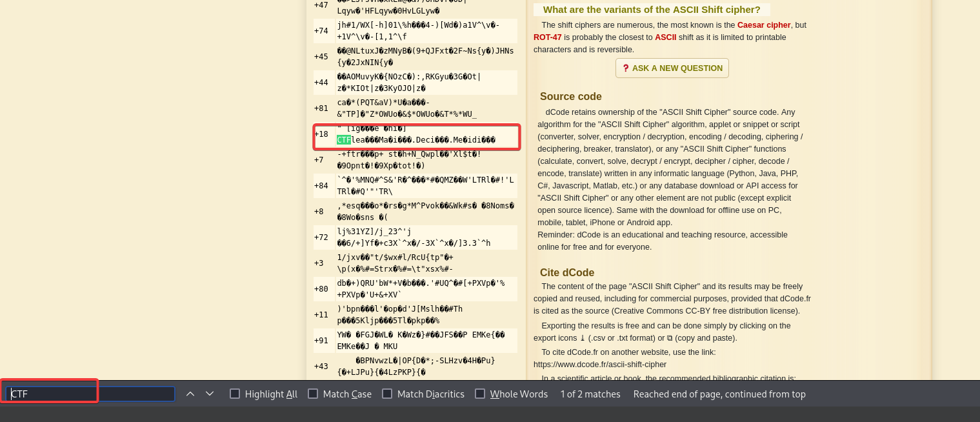
Task: Select the +44 shift result row label
Action: point(321,83)
